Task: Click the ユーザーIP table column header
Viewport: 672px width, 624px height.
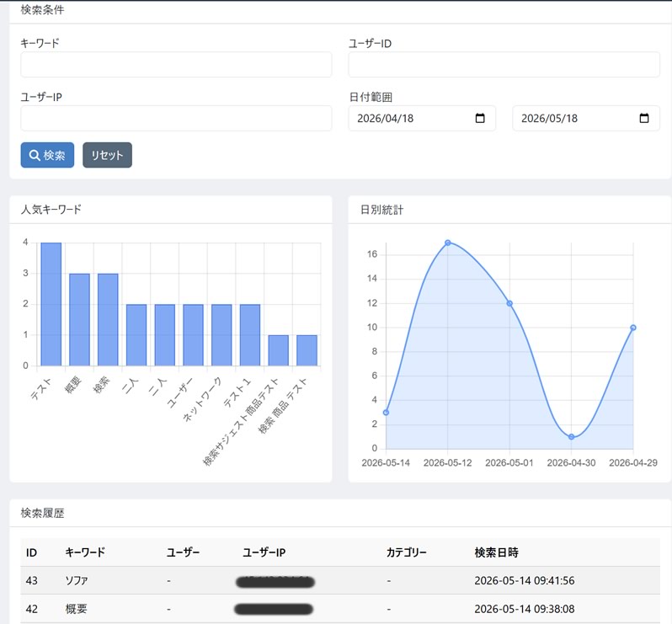Action: 264,552
